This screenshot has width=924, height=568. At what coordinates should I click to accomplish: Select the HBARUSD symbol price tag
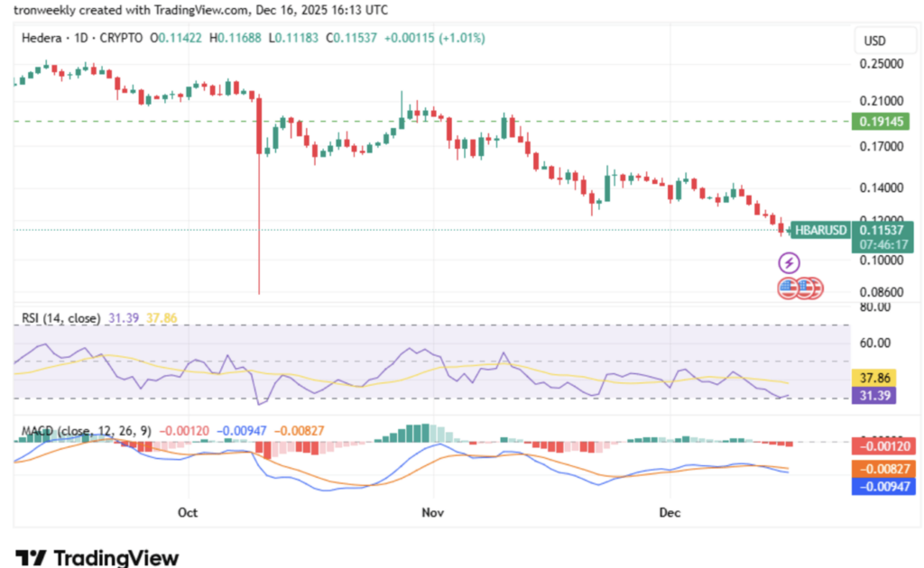(x=819, y=230)
